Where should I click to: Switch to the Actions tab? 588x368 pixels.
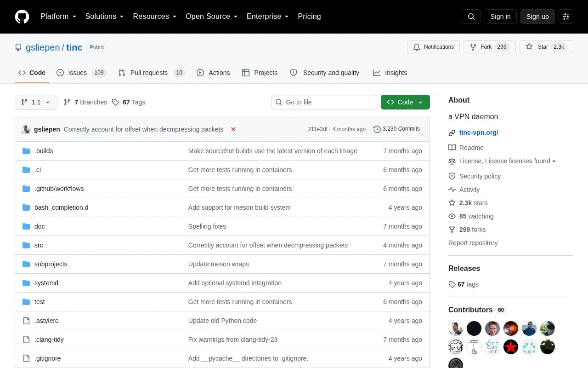coord(213,73)
